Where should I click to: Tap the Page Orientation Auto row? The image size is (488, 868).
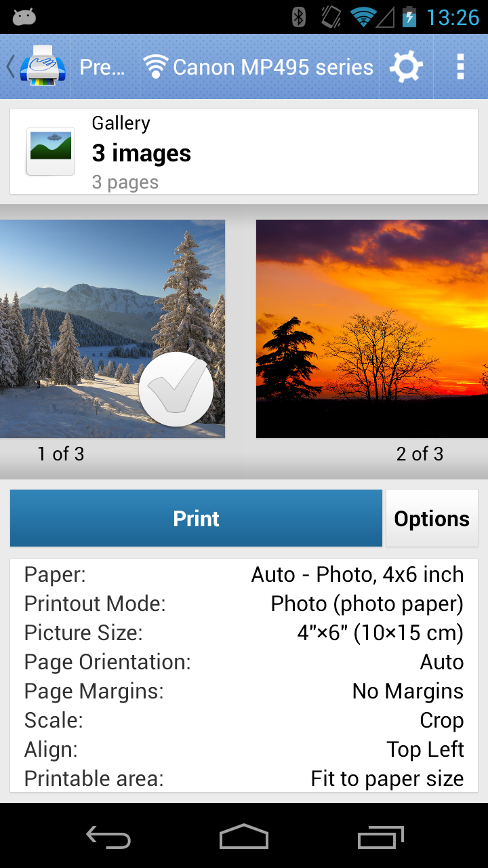pos(244,662)
